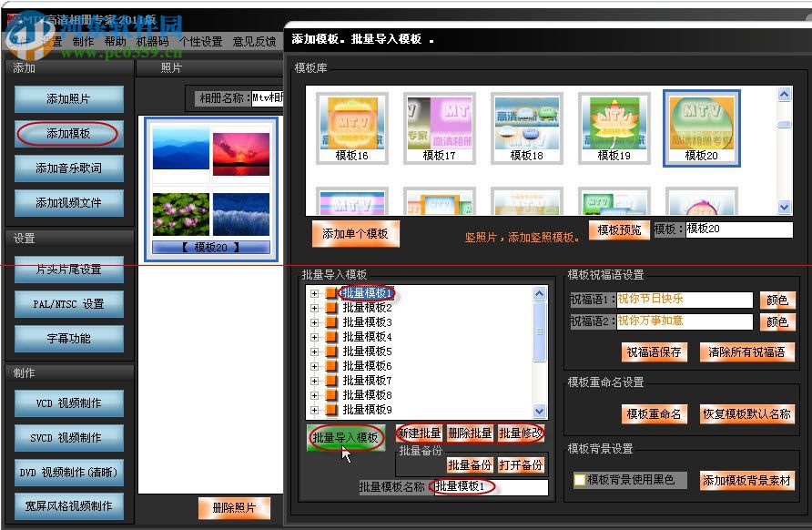Image resolution: width=812 pixels, height=530 pixels.
Task: Click 添加模板背景素材 button
Action: [746, 480]
